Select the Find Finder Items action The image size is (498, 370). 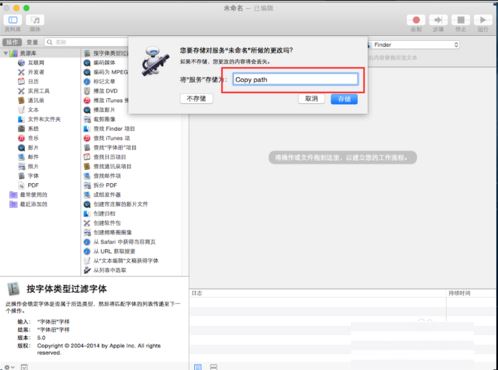click(114, 128)
